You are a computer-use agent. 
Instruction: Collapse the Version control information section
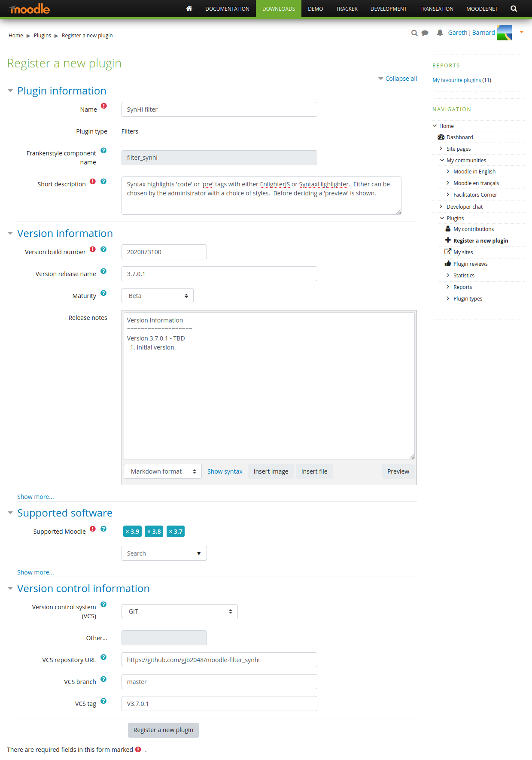10,589
